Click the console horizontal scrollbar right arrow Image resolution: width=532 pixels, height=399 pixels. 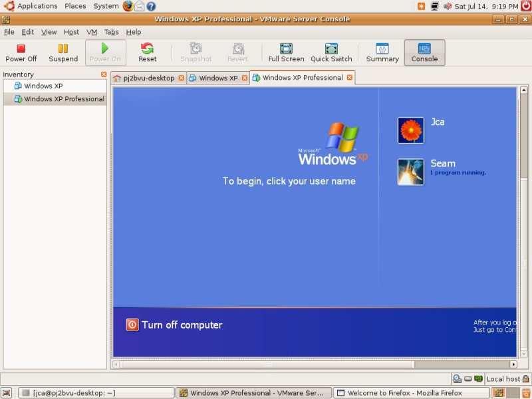tap(513, 364)
